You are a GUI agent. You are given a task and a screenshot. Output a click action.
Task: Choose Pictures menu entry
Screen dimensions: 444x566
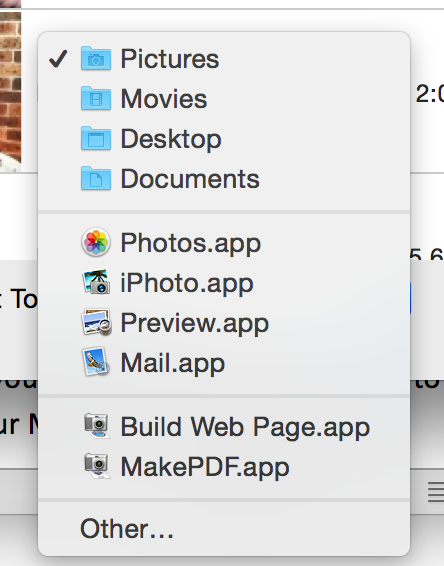coord(224,58)
